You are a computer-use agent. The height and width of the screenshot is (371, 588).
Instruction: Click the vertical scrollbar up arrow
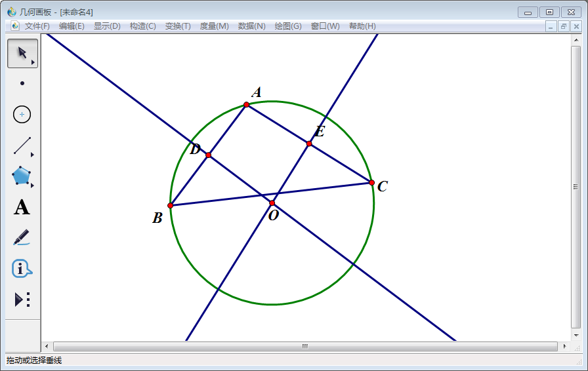(576, 39)
